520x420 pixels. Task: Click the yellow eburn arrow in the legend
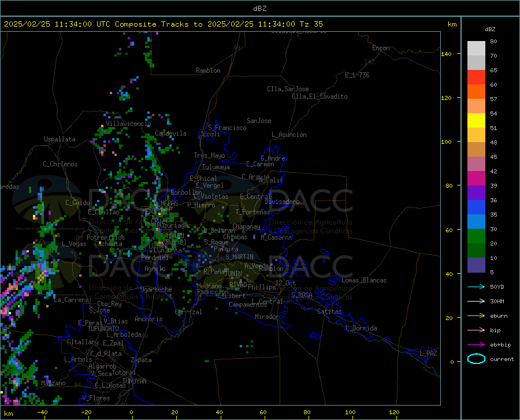click(476, 316)
